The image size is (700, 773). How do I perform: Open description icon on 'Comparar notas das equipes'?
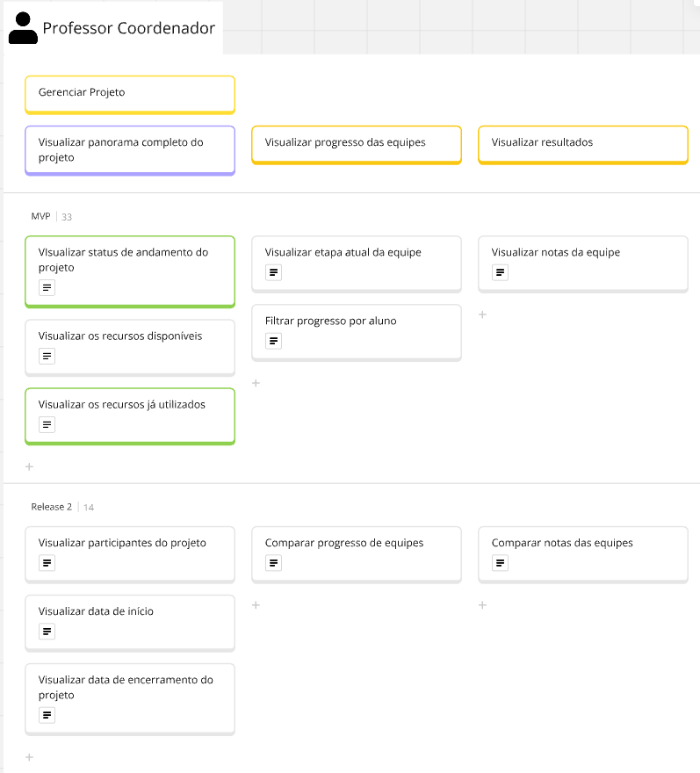pos(500,562)
